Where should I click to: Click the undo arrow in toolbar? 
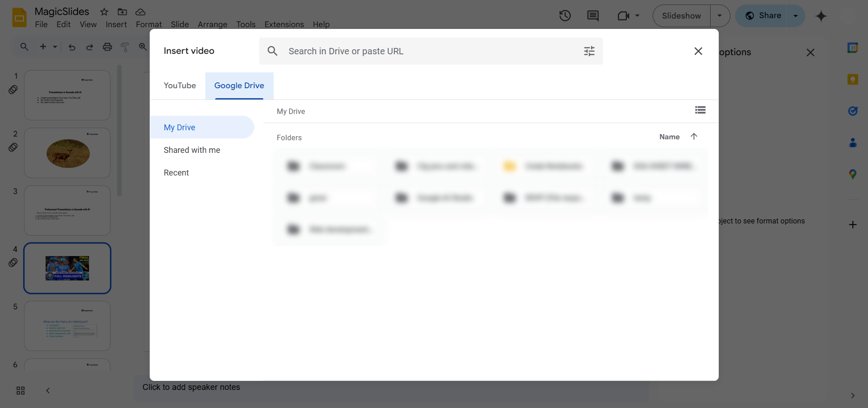tap(71, 47)
